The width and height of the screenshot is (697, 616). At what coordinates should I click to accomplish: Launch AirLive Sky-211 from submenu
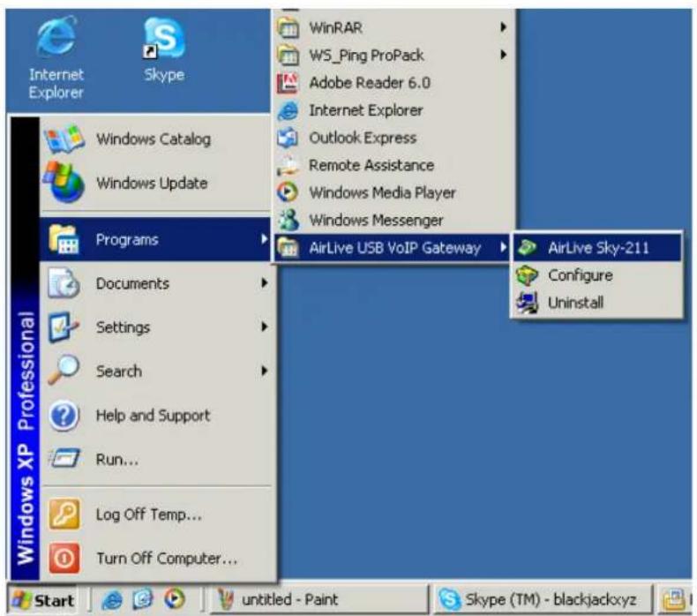596,248
